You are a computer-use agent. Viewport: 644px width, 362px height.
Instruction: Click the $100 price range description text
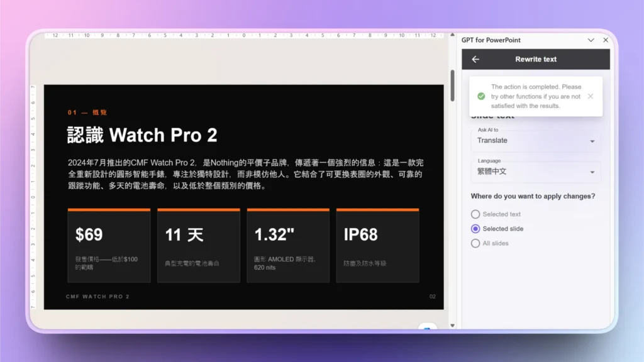pyautogui.click(x=106, y=263)
